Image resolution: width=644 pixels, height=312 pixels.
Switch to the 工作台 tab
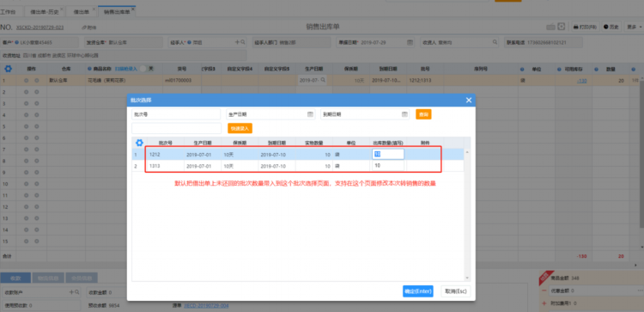[8, 12]
